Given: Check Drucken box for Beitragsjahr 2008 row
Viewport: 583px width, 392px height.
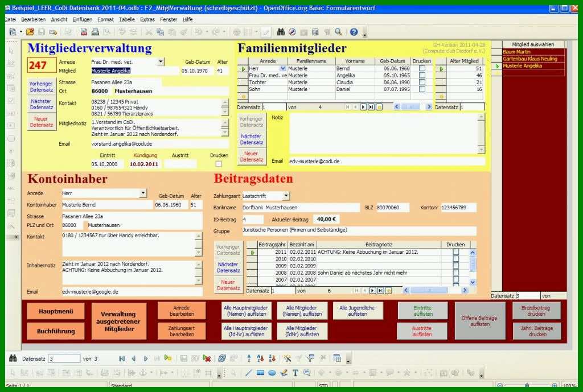Looking at the screenshot, I should point(456,273).
